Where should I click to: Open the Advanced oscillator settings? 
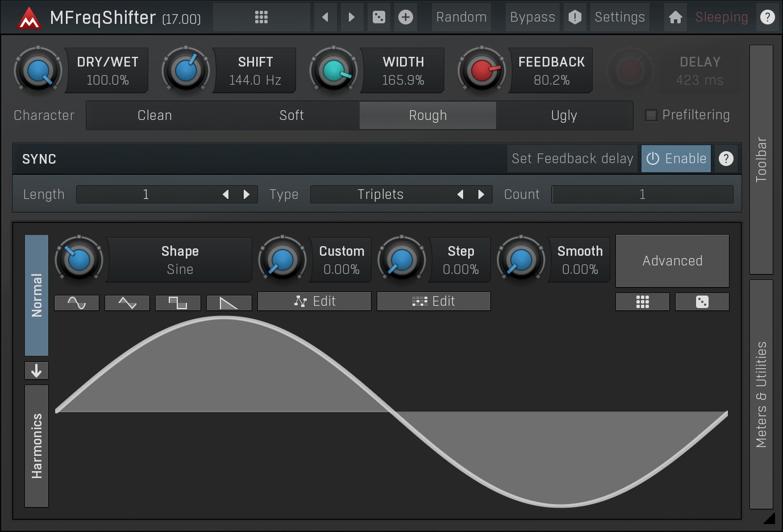point(672,261)
